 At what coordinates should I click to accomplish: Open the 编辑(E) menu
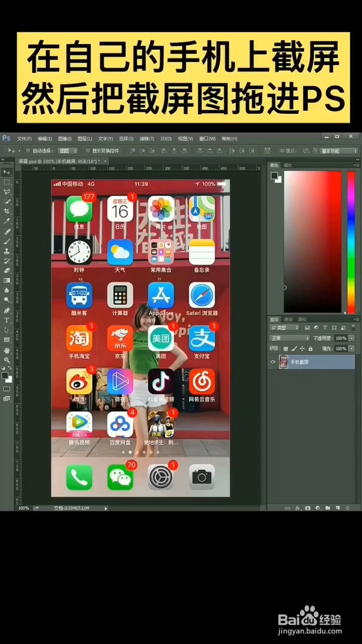45,138
